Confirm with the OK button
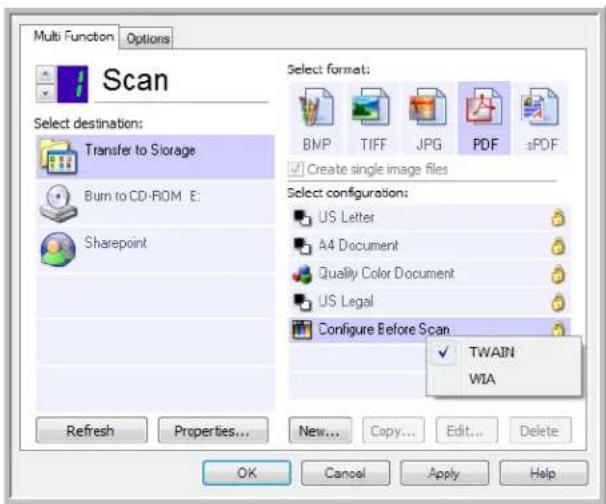Viewport: 606px width, 504px height. pyautogui.click(x=247, y=473)
